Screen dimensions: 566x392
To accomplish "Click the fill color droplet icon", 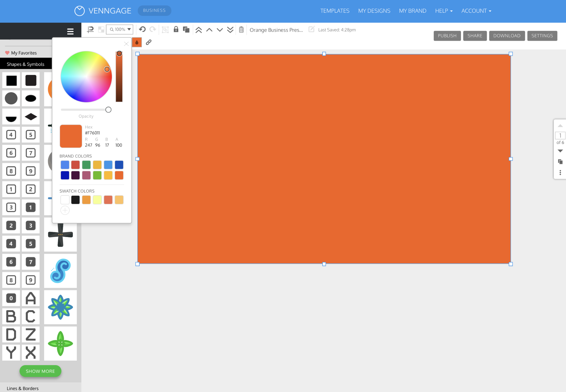I will pyautogui.click(x=137, y=42).
